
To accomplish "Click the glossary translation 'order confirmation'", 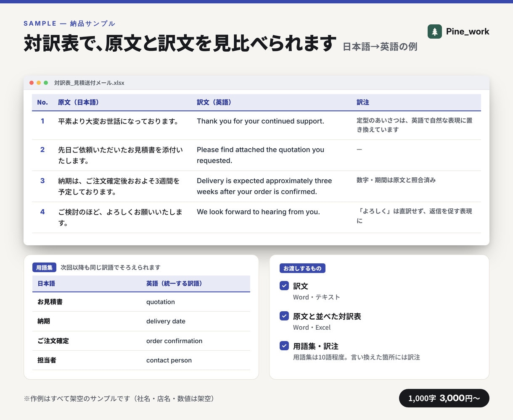I will (174, 341).
